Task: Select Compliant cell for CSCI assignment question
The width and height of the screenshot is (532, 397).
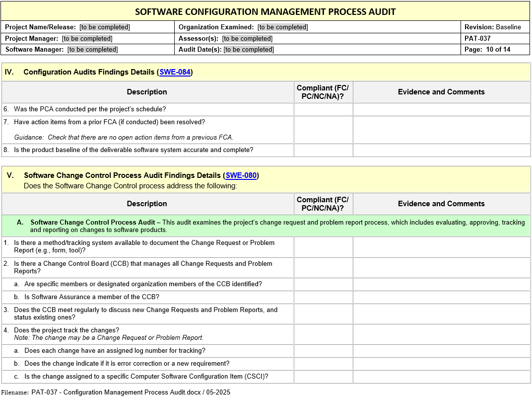Action: pos(323,377)
